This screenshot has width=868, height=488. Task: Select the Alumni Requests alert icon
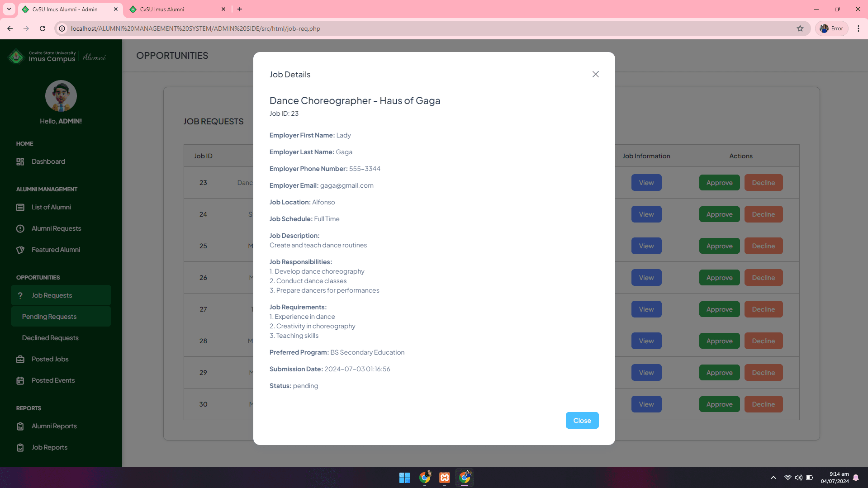[x=20, y=228]
